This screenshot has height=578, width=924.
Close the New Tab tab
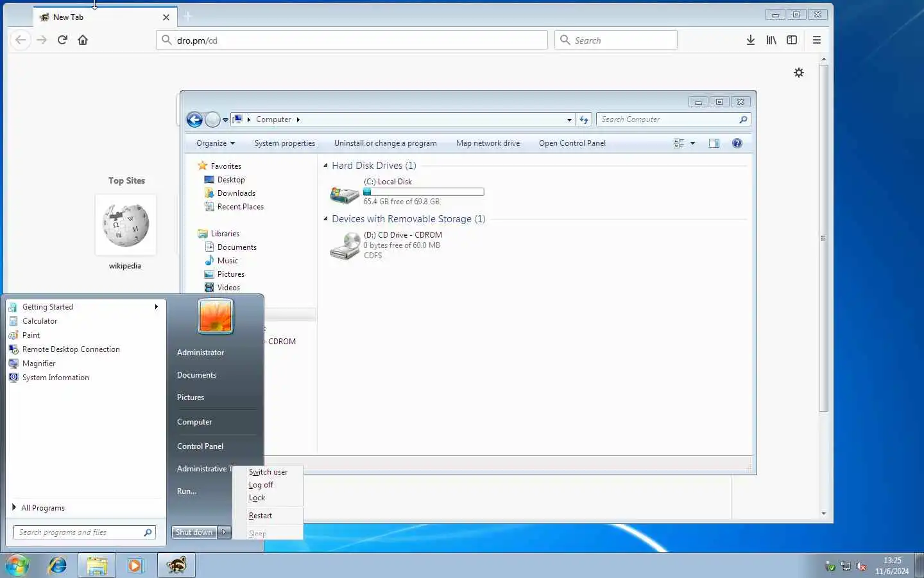tap(166, 17)
